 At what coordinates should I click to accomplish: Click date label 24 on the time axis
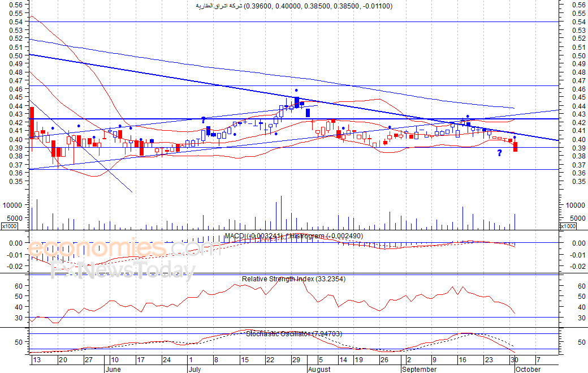coord(166,360)
